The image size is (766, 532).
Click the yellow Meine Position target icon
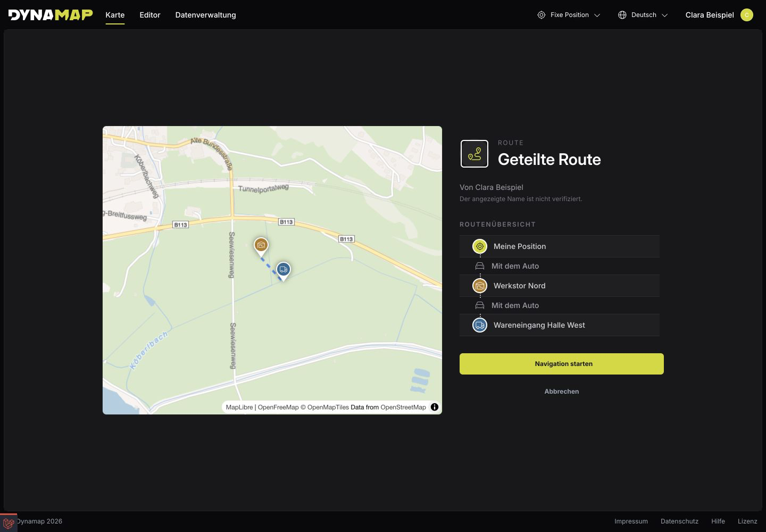click(480, 246)
